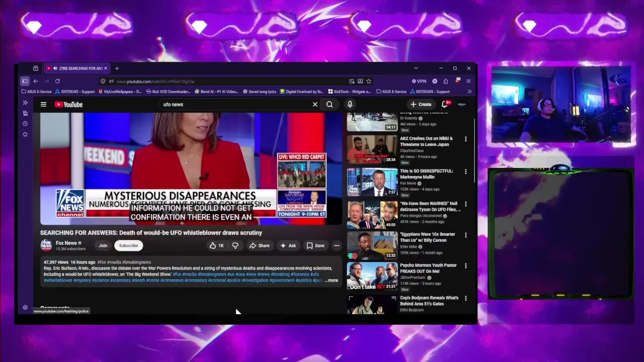
Task: Subscribe to Fox News channel
Action: [x=128, y=245]
